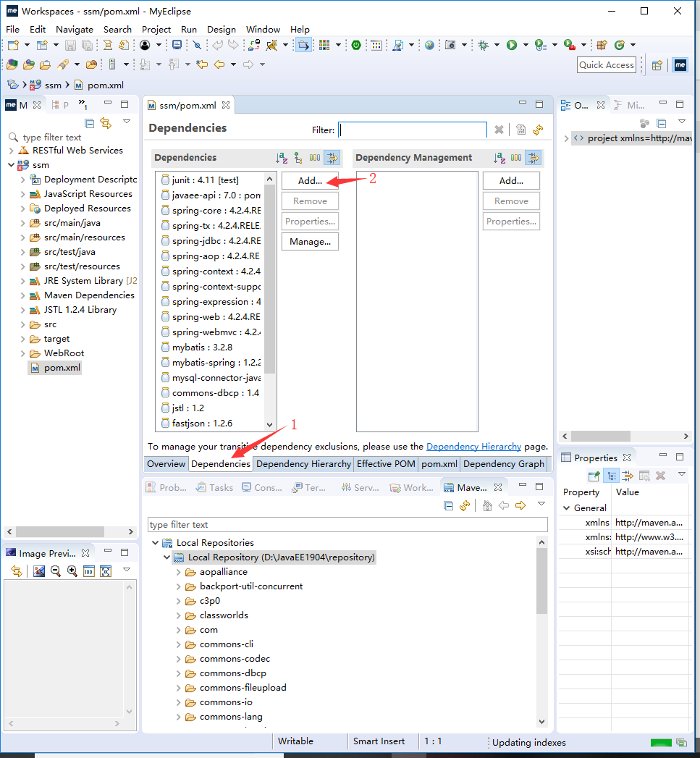Screen dimensions: 700x758
Task: Click the Save icon in toolbar
Action: [x=71, y=45]
